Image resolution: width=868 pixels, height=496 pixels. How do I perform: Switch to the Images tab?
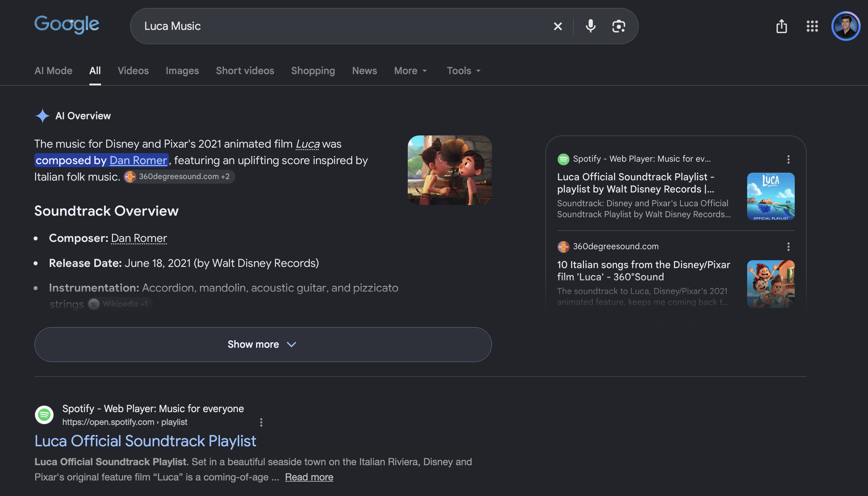click(x=182, y=71)
